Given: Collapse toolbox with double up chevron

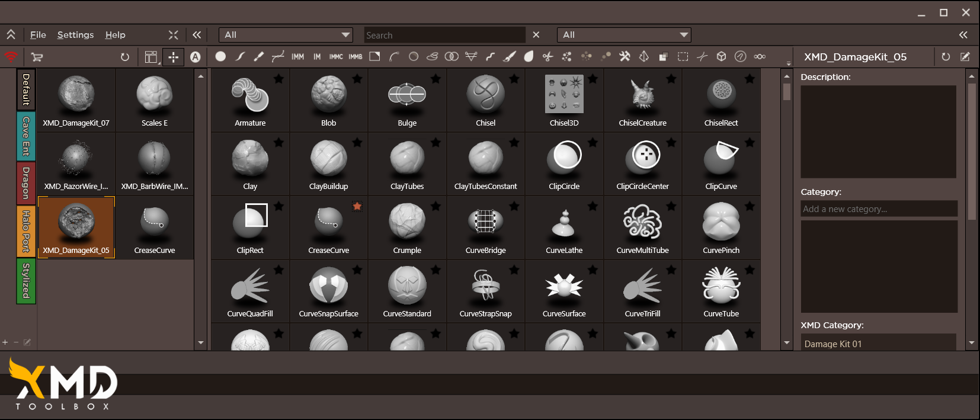Looking at the screenshot, I should pos(11,35).
